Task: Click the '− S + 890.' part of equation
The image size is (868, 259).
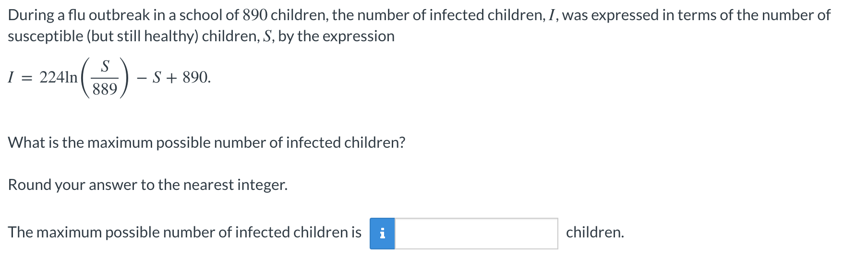Action: (x=173, y=78)
